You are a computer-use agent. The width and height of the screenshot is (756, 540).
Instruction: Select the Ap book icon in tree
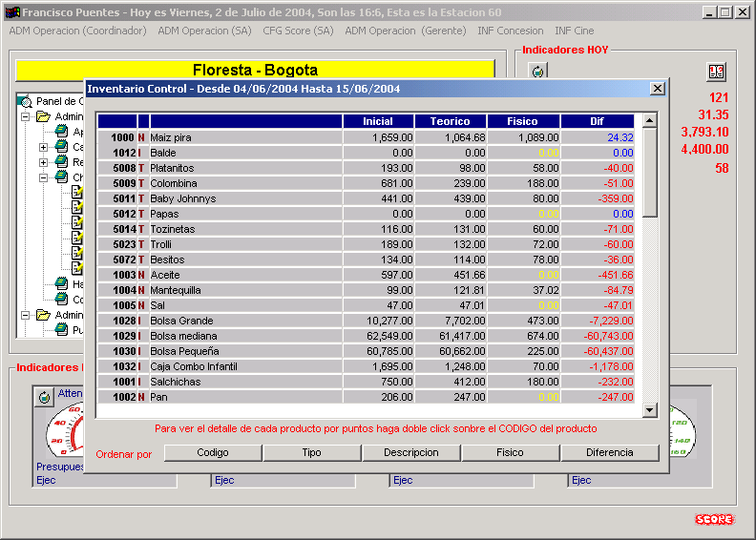61,131
